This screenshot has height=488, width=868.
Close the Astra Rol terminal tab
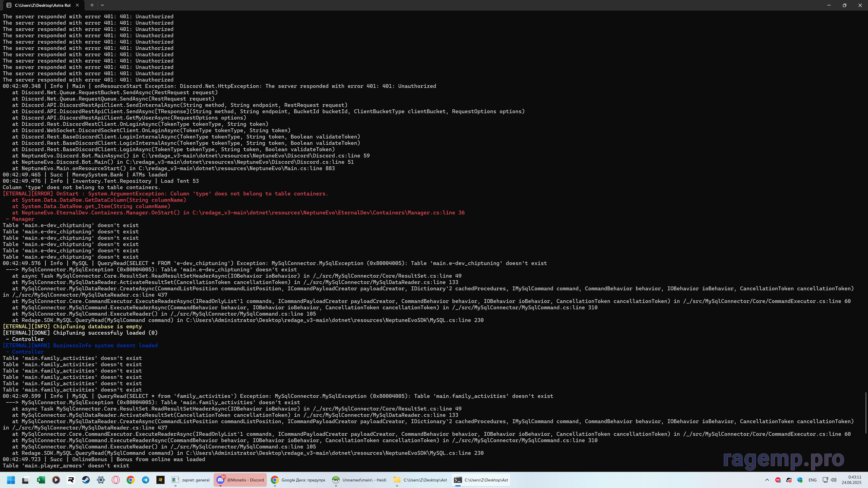[77, 5]
